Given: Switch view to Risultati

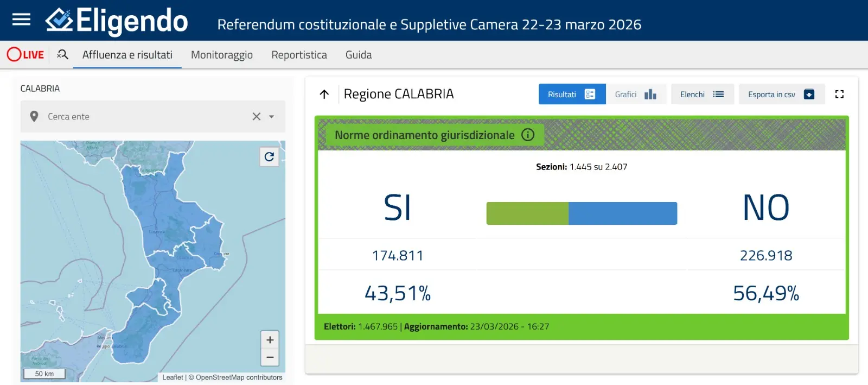Looking at the screenshot, I should coord(571,94).
